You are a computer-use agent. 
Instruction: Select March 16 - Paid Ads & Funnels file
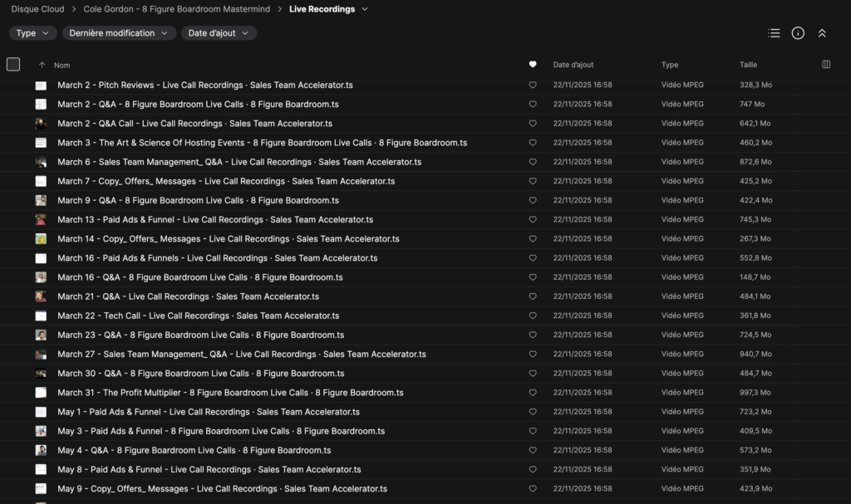(217, 258)
